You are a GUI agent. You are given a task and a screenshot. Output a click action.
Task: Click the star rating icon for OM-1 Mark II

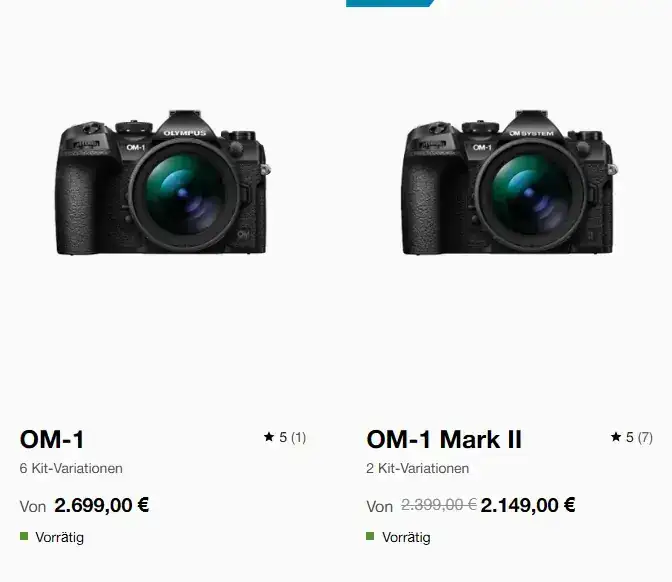tap(615, 437)
